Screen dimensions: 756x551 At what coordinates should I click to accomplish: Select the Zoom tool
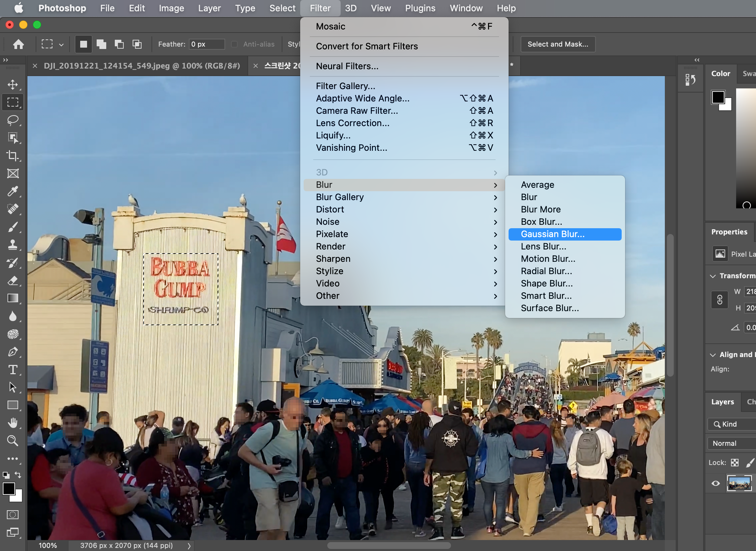click(x=13, y=441)
